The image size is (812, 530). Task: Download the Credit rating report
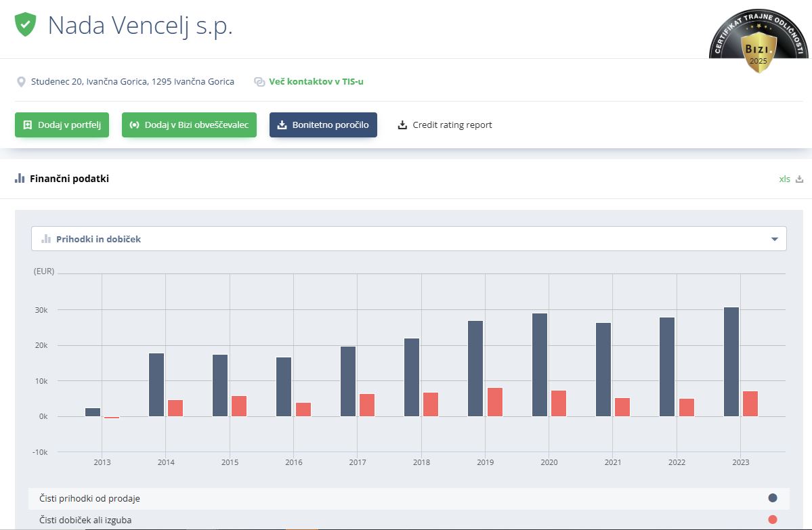(445, 125)
